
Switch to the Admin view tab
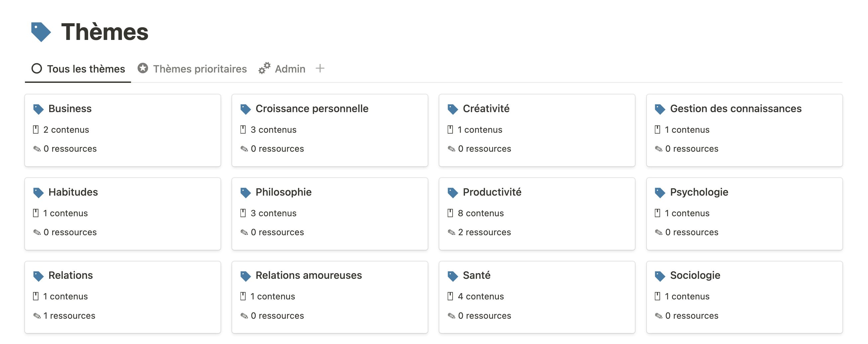point(290,69)
